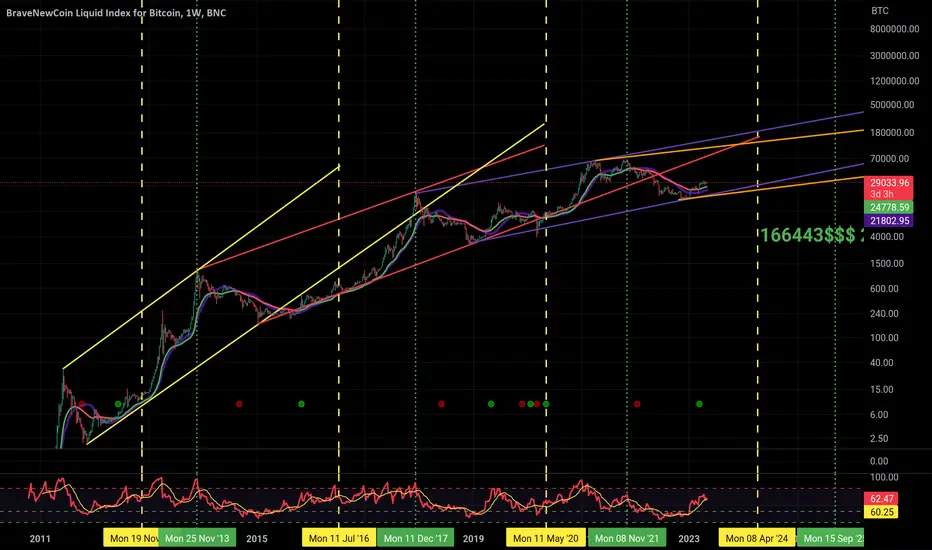Click the Mon 25 Nov '13 date label
Viewport: 932px width, 550px height.
click(197, 538)
